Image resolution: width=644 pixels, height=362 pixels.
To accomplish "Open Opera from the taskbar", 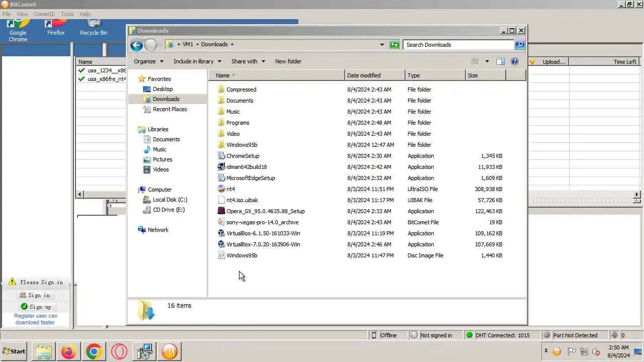I will coord(119,351).
